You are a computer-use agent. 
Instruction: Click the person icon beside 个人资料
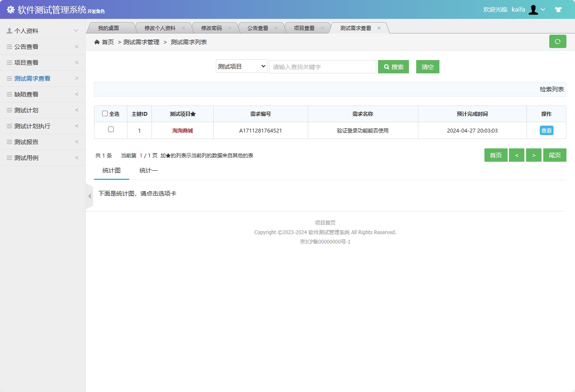(x=9, y=30)
